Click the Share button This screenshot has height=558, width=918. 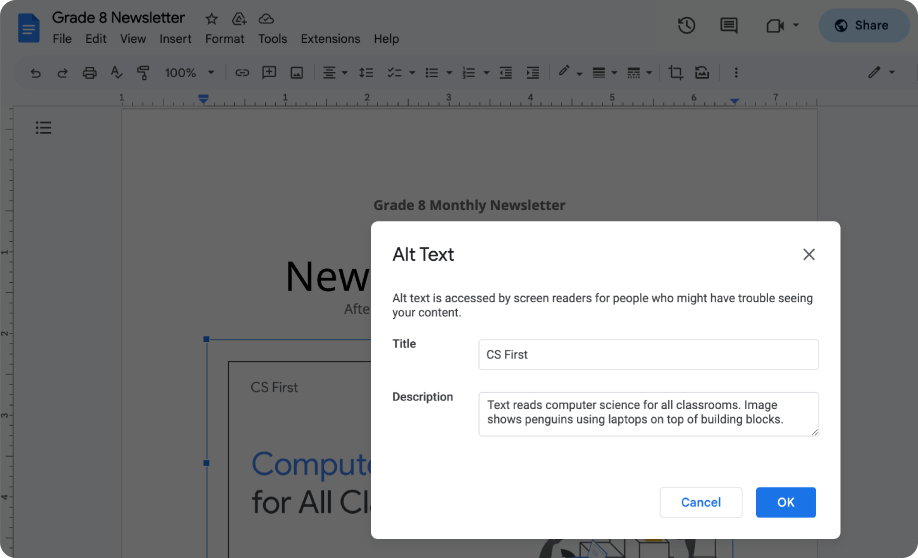(x=864, y=25)
